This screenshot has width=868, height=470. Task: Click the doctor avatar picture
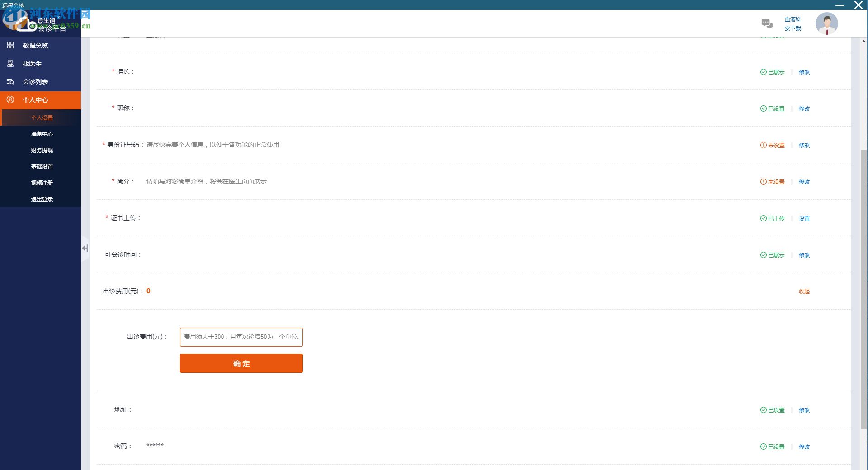pyautogui.click(x=827, y=23)
